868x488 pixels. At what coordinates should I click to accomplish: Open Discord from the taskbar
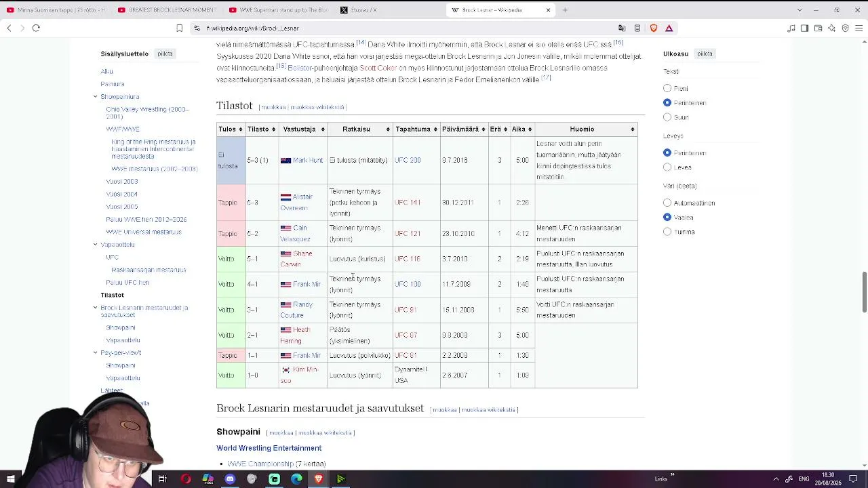click(230, 479)
